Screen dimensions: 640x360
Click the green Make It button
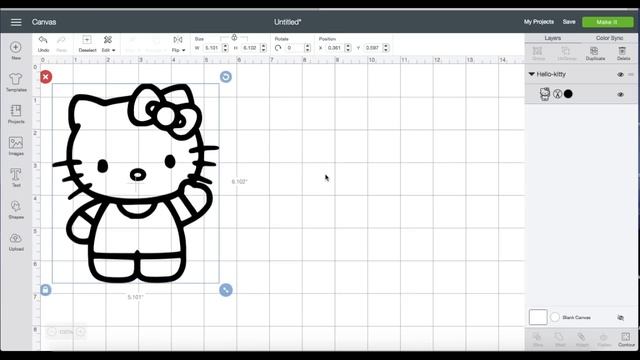(607, 22)
